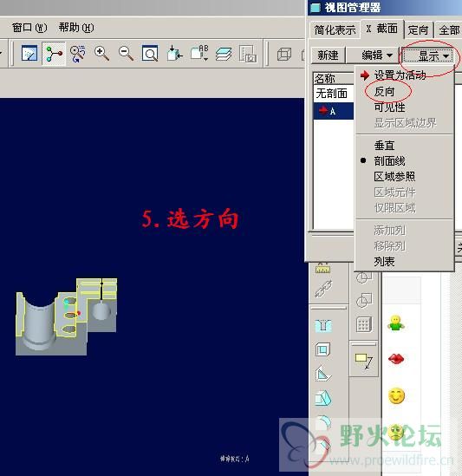Open the 帮助(H) menu
Image resolution: width=462 pixels, height=476 pixels.
tap(76, 28)
